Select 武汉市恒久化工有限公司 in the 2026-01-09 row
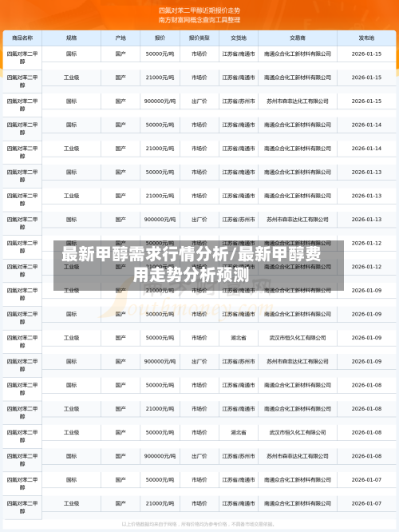The image size is (399, 532). click(x=298, y=338)
